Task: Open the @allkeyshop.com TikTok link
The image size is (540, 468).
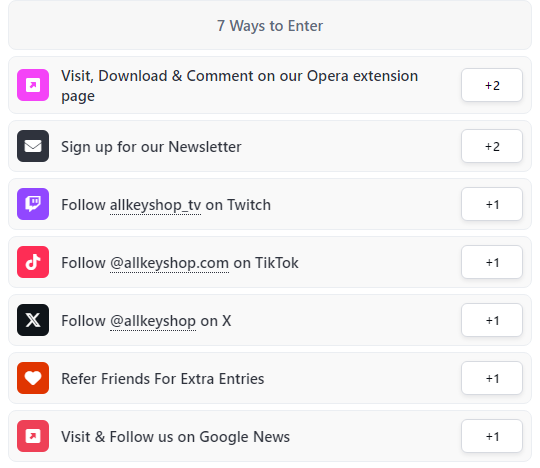Action: 169,263
